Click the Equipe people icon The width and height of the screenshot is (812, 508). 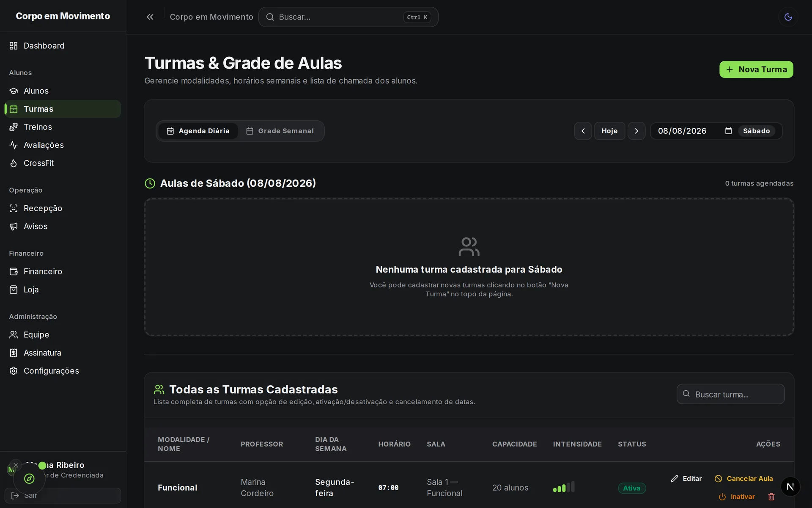point(14,335)
